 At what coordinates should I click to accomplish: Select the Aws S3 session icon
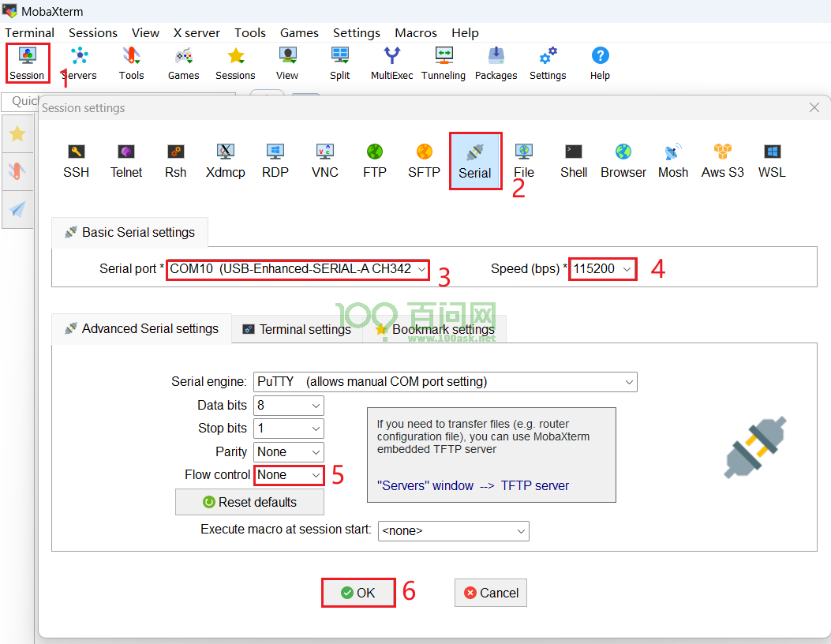click(722, 161)
